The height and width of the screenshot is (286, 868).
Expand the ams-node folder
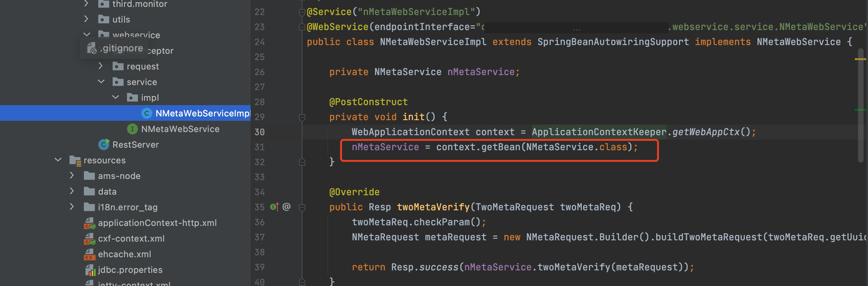(x=72, y=175)
